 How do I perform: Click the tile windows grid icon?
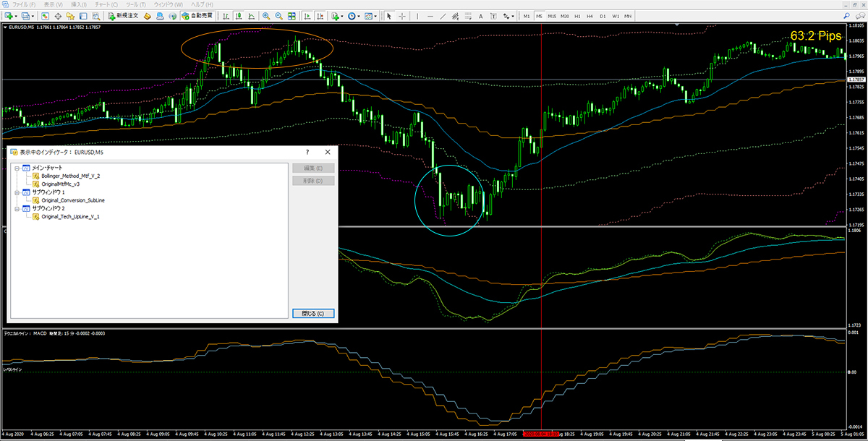pos(293,15)
